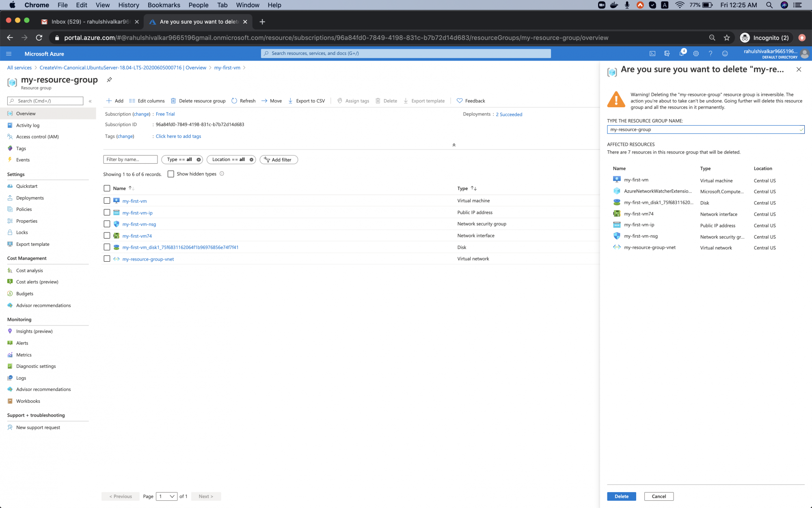Open Click here to add tags link
The width and height of the screenshot is (812, 508).
[178, 136]
